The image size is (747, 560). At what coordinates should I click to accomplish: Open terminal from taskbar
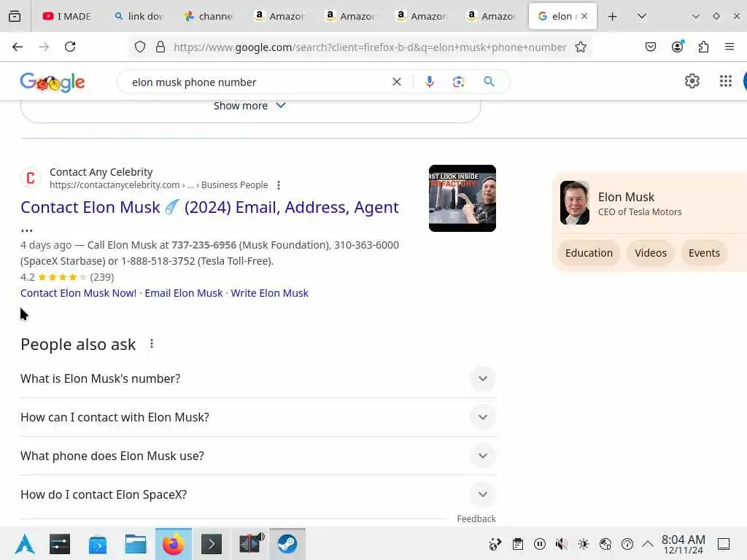point(212,544)
